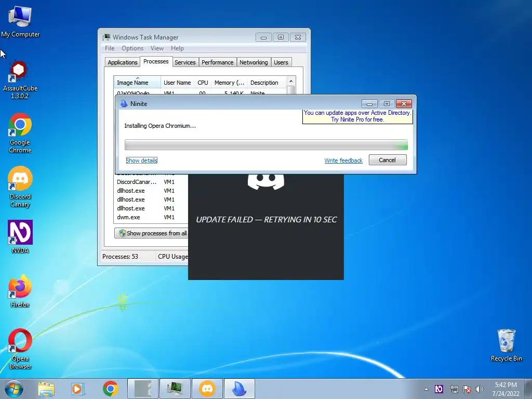The image size is (532, 399).
Task: Sort processes by Image Name column
Action: coord(137,83)
